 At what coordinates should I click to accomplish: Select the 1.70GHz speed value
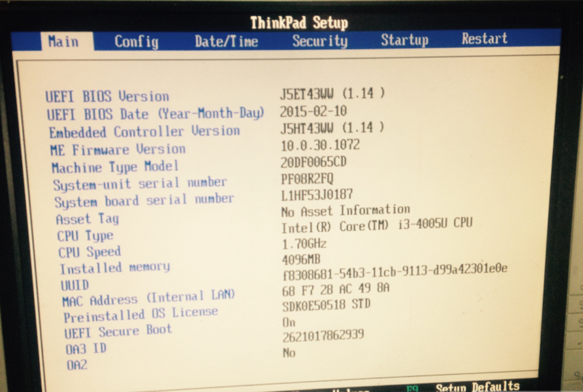click(x=304, y=244)
